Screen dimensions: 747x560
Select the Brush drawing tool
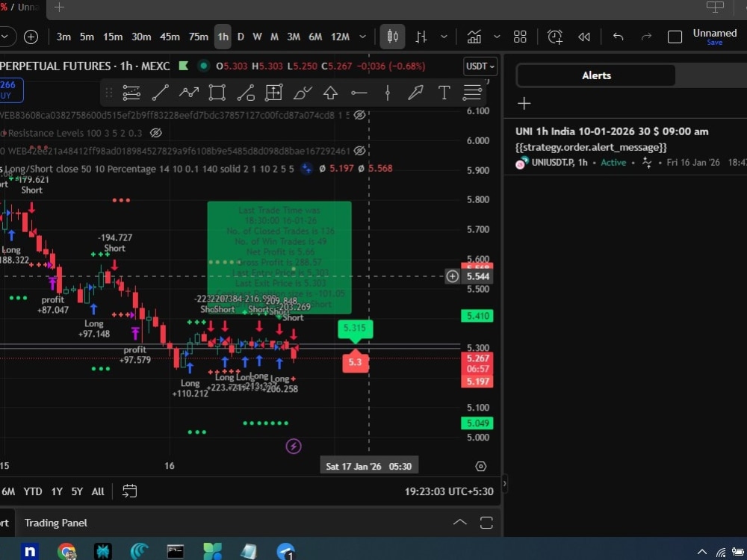(x=302, y=93)
